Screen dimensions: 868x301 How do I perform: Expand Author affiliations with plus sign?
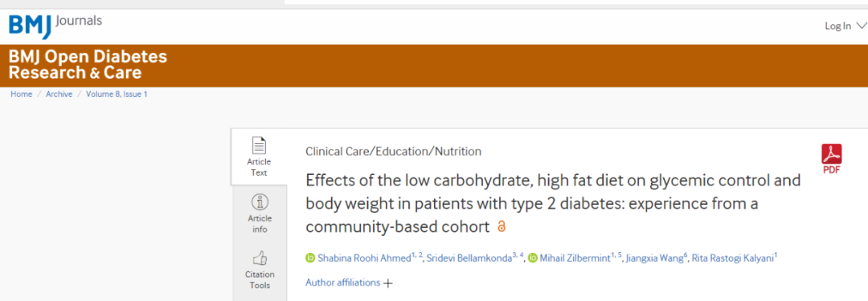(x=349, y=283)
